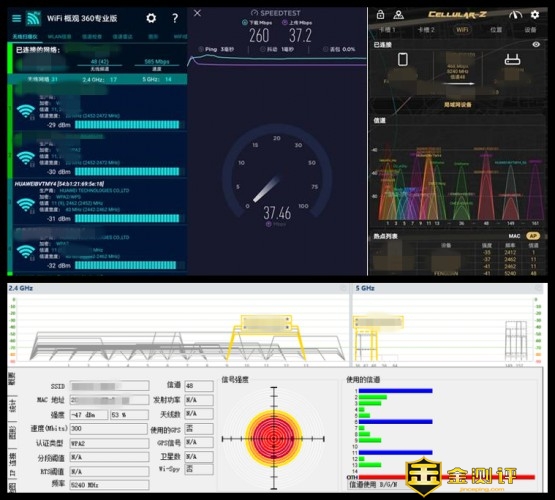
Task: Tap the upload Mbps icon in Speedtest
Action: [x=285, y=23]
